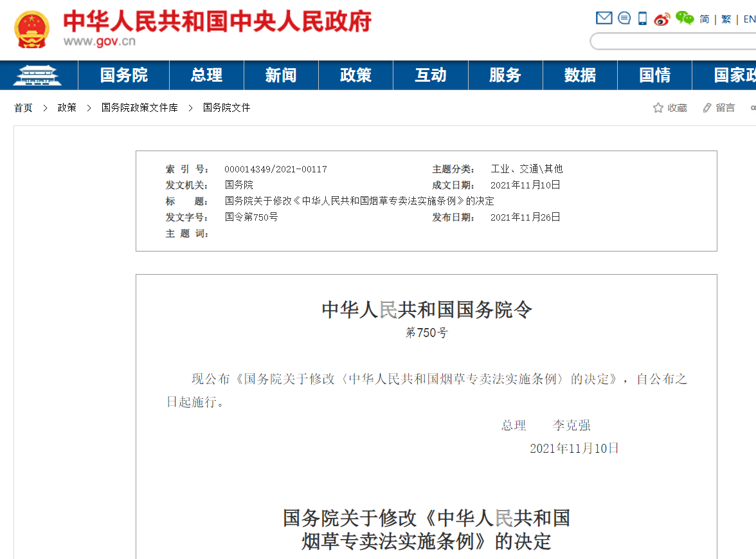Click the mobile phone icon

tap(642, 19)
